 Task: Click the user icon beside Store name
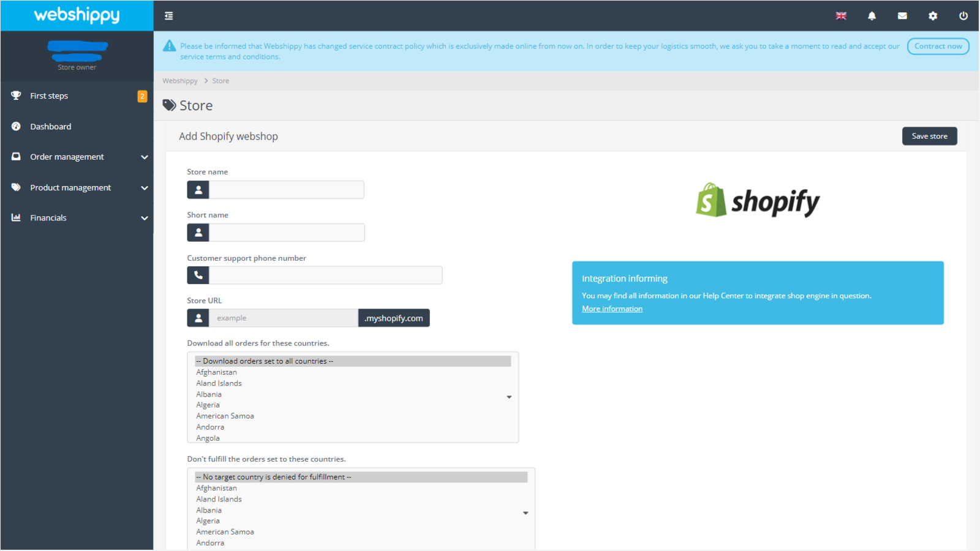click(198, 190)
